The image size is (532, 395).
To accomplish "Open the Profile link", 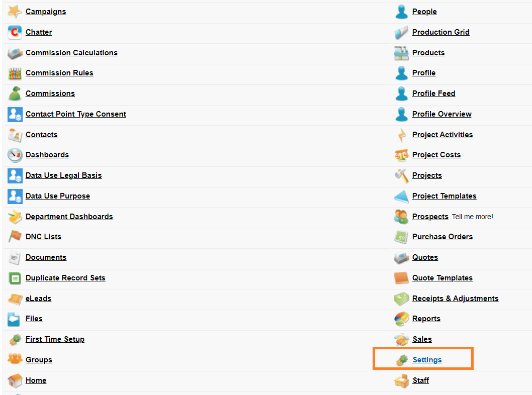I will pos(424,73).
